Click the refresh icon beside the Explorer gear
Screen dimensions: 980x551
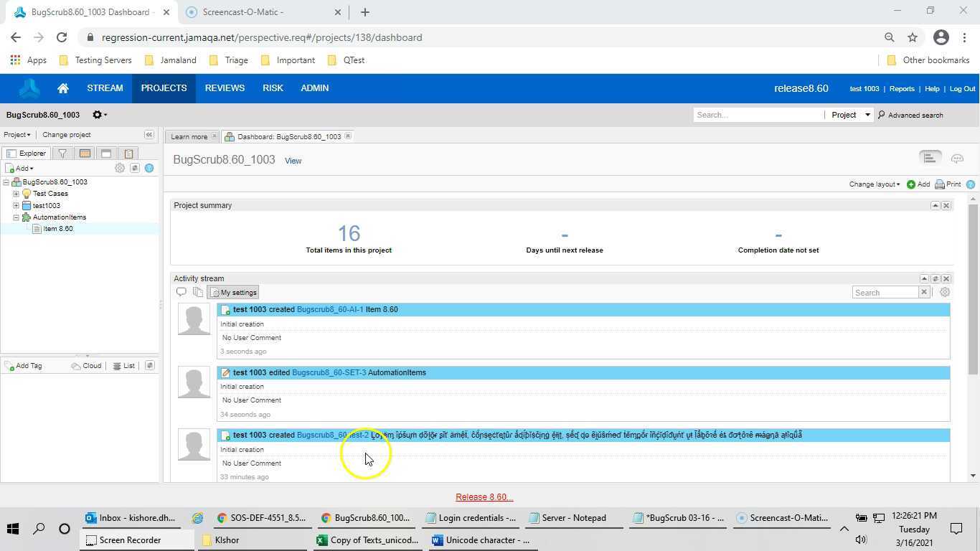(x=135, y=168)
